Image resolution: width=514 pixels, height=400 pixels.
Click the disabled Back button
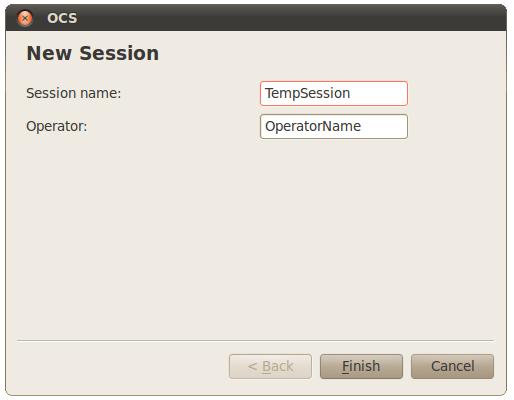(x=270, y=366)
